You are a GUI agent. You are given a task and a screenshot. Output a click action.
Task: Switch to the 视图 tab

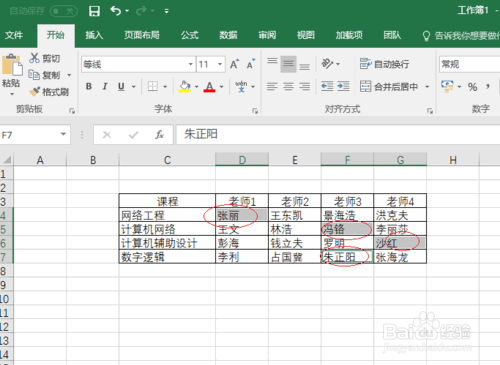[306, 35]
